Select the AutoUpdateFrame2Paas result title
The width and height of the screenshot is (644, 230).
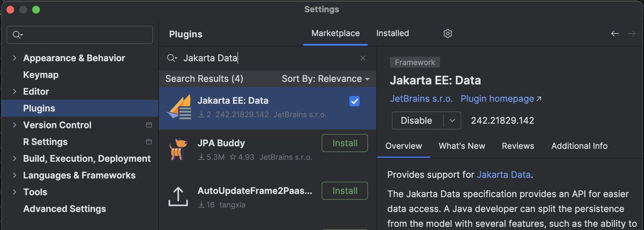256,191
